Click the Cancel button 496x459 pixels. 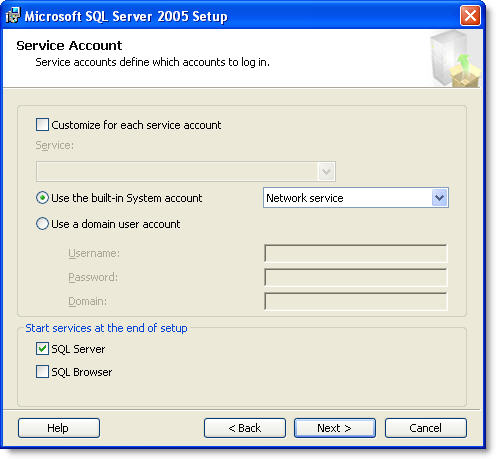pos(426,428)
